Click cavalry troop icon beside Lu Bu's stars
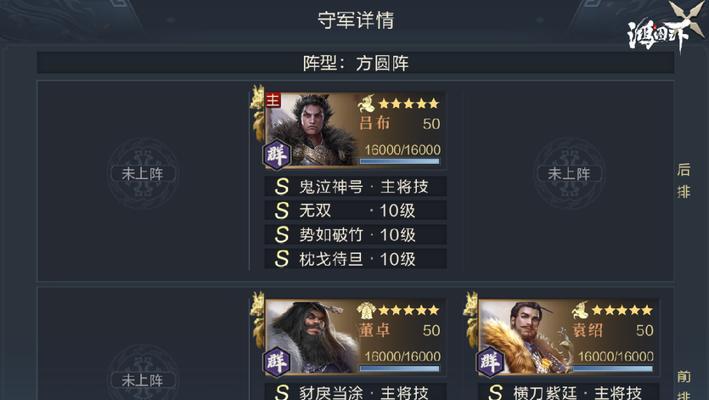 click(366, 104)
